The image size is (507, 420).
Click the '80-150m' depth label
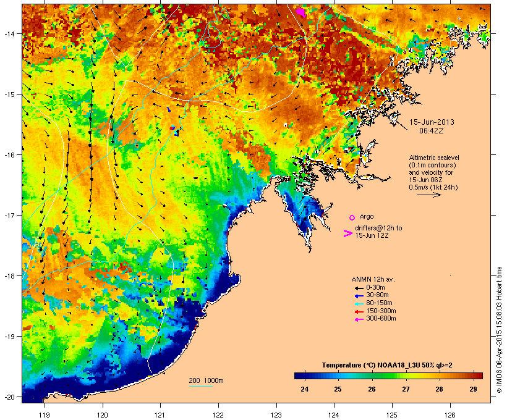(379, 303)
